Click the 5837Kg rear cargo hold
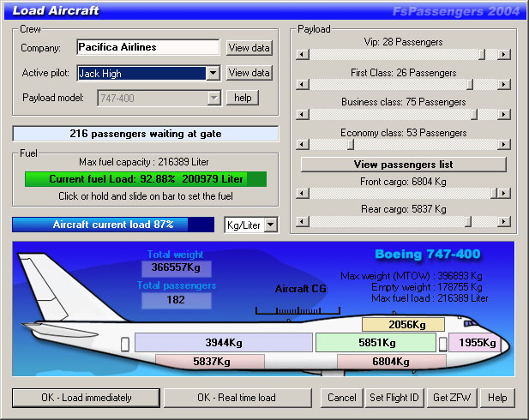 click(211, 362)
